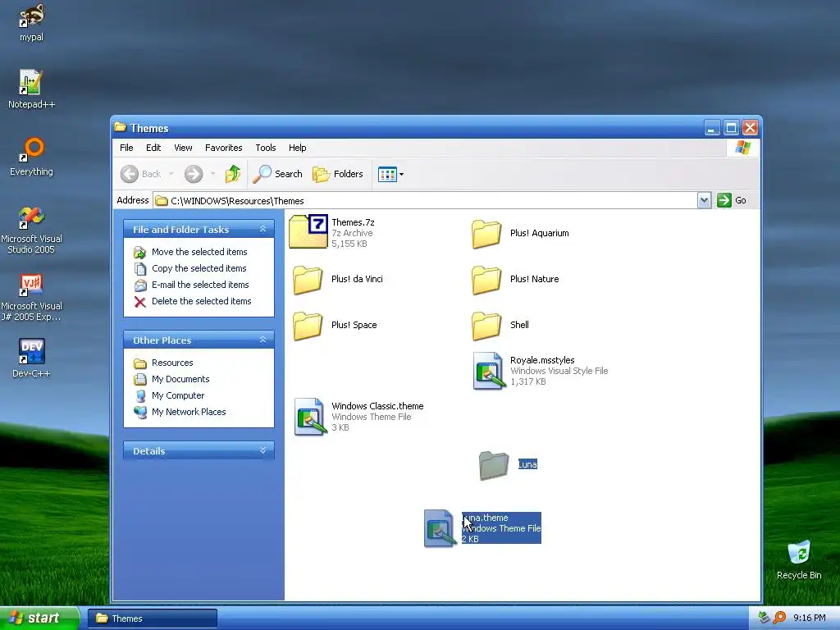
Task: Select the Royale.msstyles file icon
Action: (489, 371)
